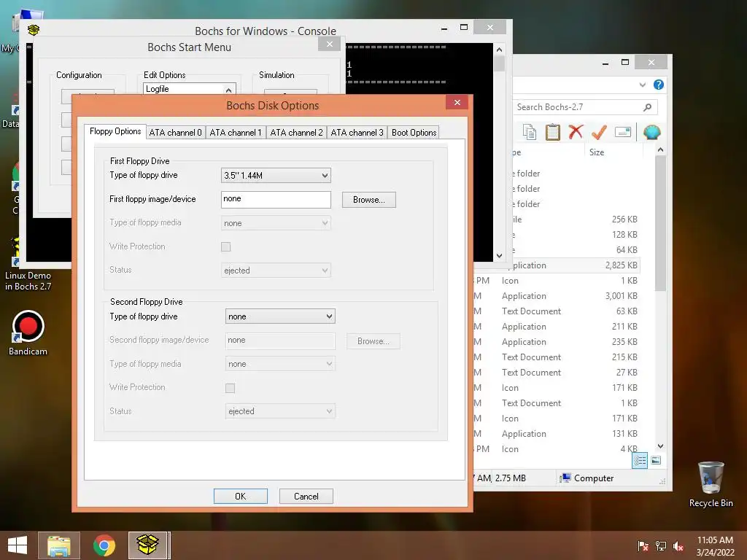Image resolution: width=747 pixels, height=560 pixels.
Task: Open first floppy drive type dropdown
Action: (276, 175)
